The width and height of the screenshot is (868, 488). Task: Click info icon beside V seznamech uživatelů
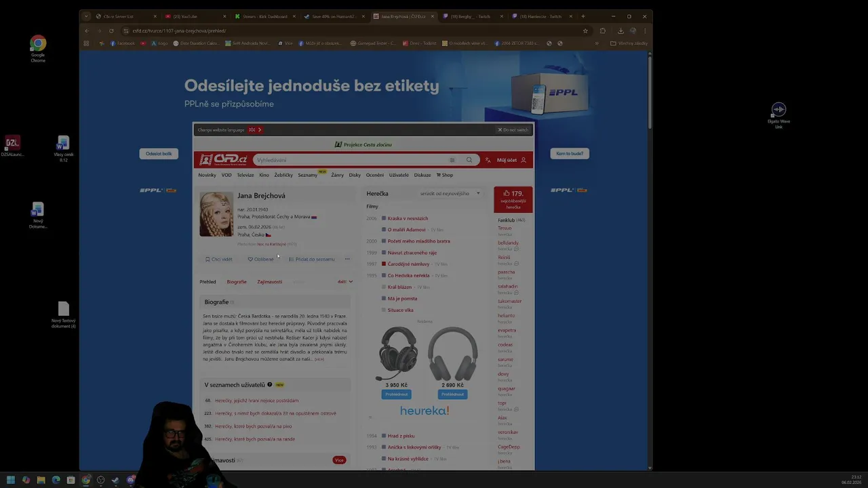coord(269,384)
